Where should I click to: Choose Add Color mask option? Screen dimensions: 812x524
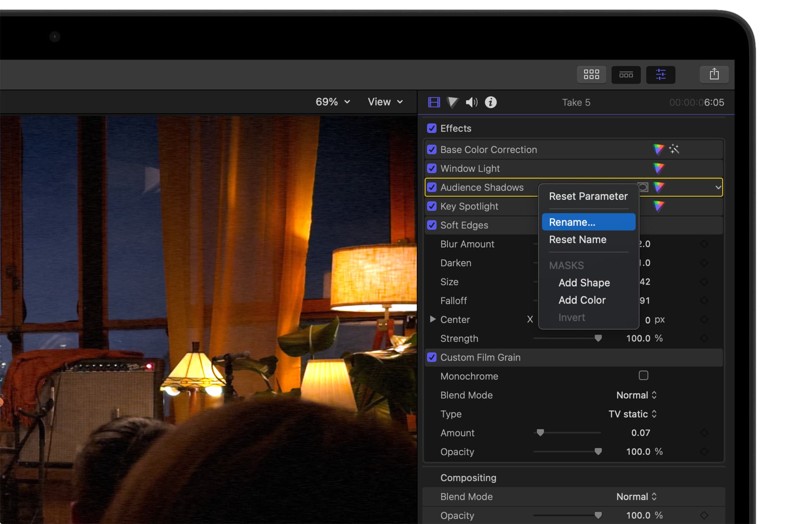[x=588, y=300]
